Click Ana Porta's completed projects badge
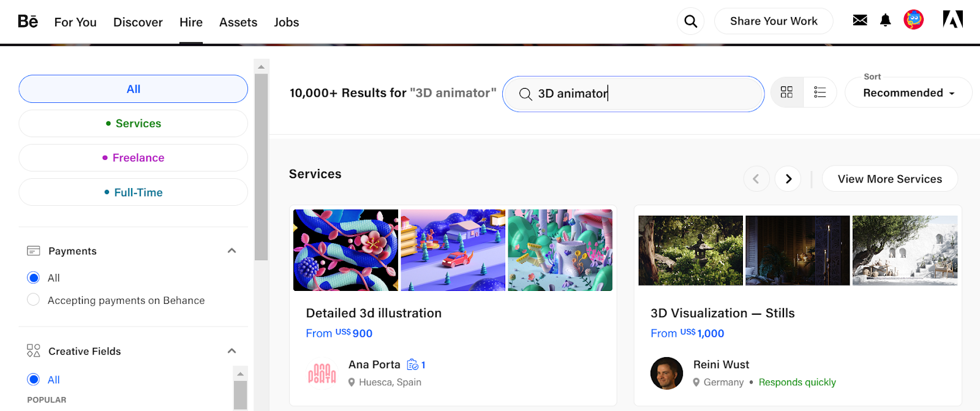980x411 pixels. (417, 365)
